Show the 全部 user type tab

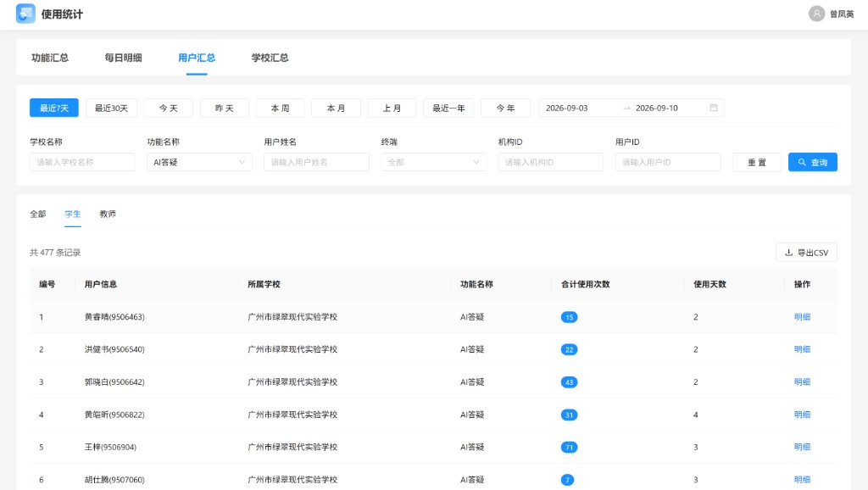38,214
